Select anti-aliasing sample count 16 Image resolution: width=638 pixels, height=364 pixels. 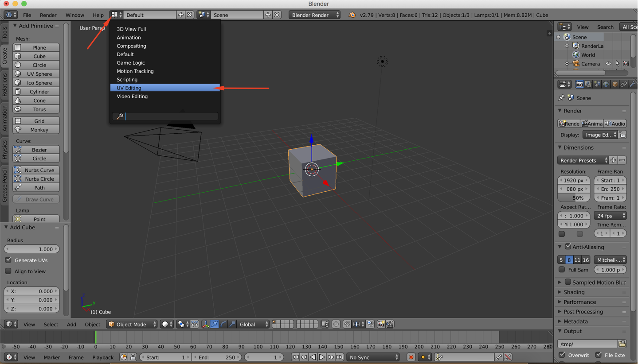click(586, 260)
